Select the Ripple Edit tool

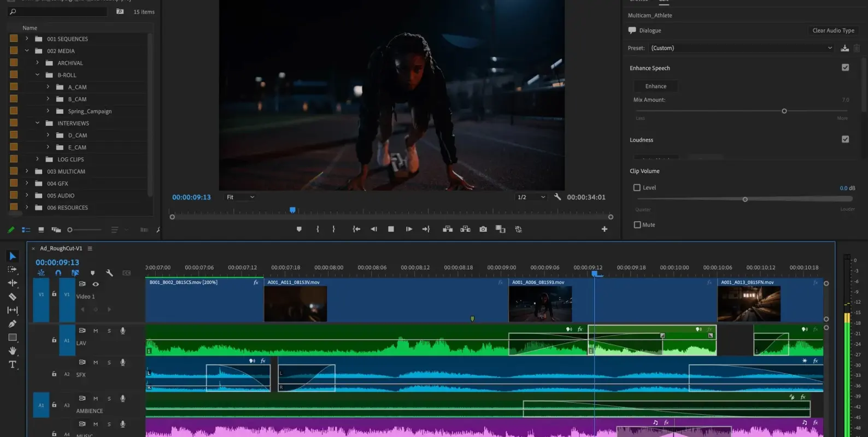tap(13, 283)
